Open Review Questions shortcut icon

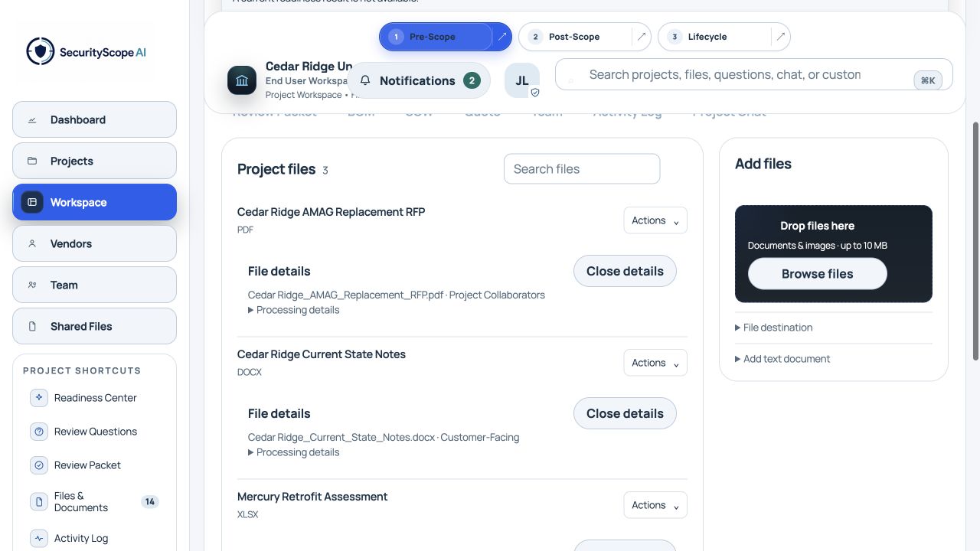pyautogui.click(x=39, y=432)
